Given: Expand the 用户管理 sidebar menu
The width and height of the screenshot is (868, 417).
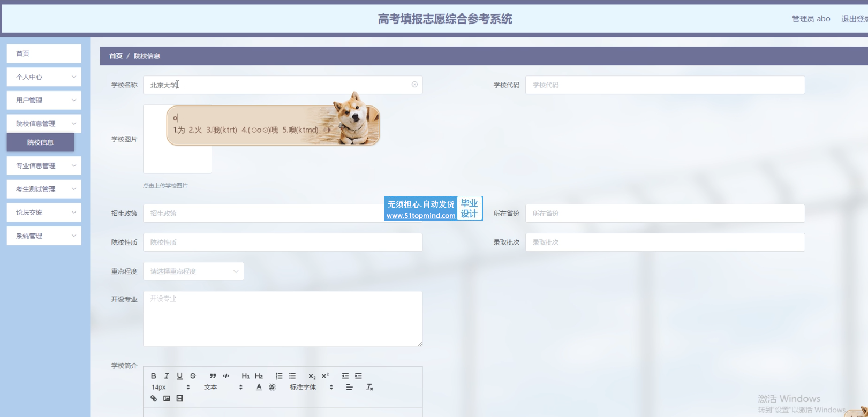Looking at the screenshot, I should click(x=44, y=100).
